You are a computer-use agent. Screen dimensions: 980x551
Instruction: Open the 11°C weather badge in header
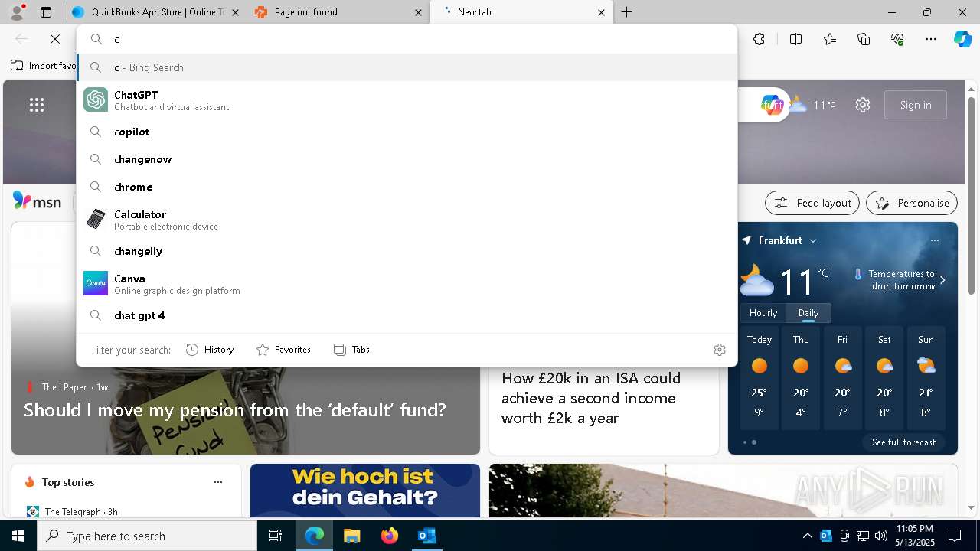coord(812,105)
